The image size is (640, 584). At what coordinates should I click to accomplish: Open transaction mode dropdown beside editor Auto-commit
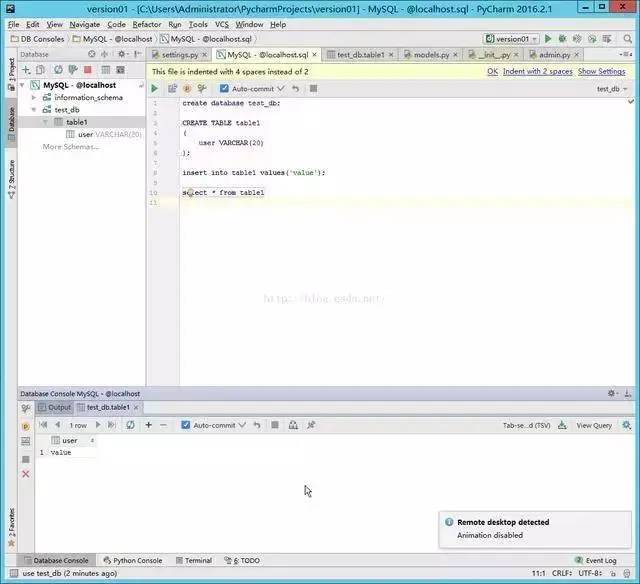click(x=280, y=89)
